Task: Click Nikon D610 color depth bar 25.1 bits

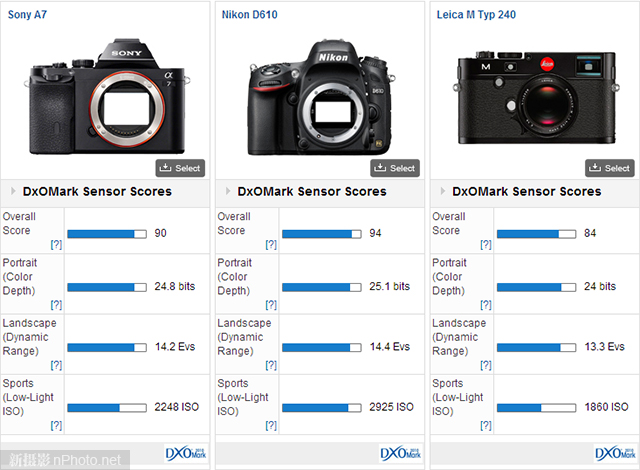Action: 322,287
